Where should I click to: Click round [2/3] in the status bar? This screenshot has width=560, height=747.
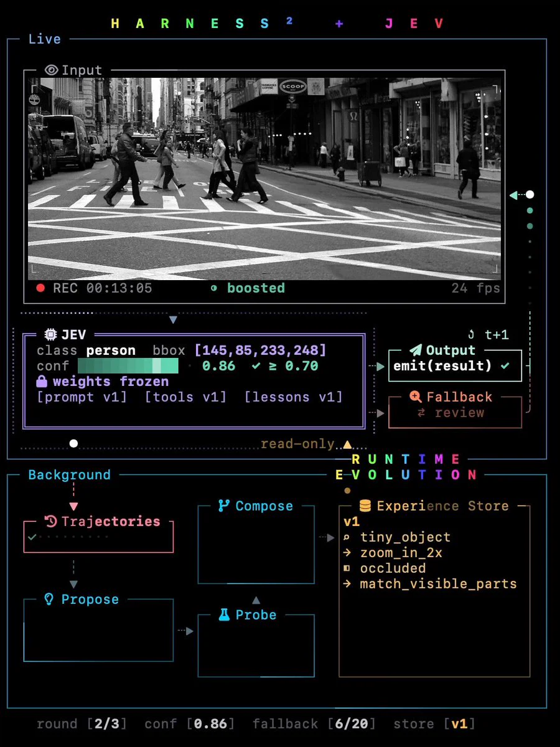(82, 724)
